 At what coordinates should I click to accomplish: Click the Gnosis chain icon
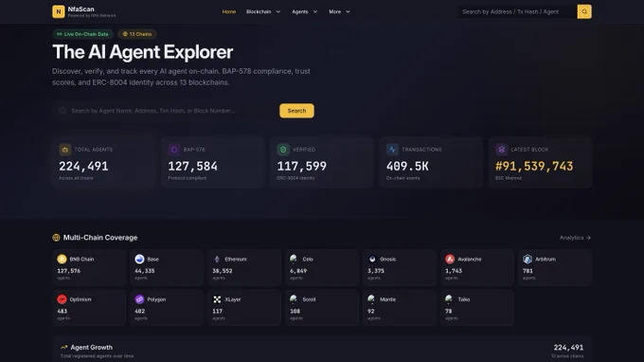(x=372, y=259)
